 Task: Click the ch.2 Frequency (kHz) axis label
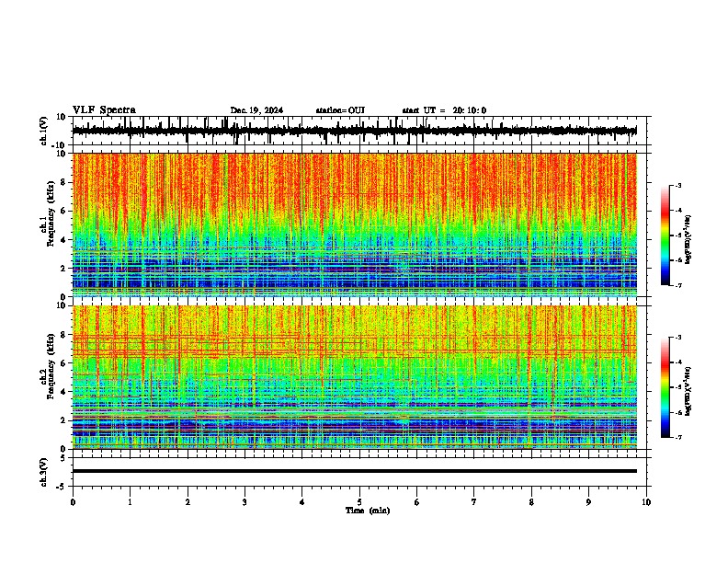click(51, 366)
